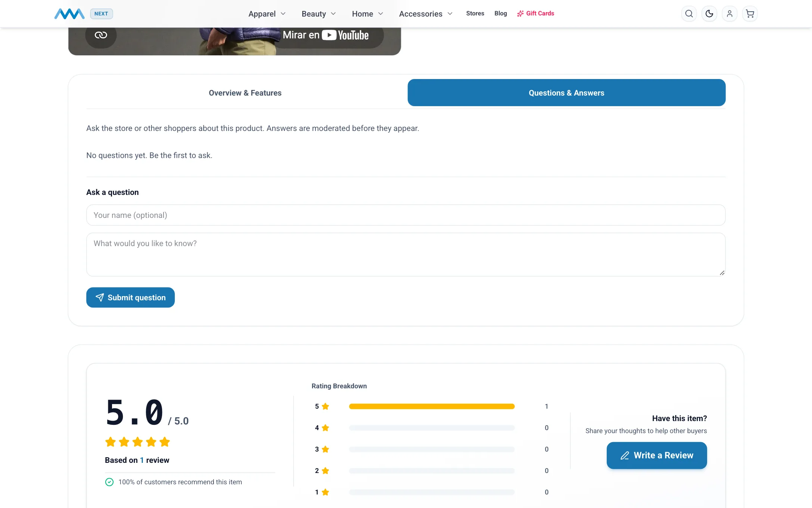Expand the Accessories menu
The width and height of the screenshot is (812, 508).
(x=426, y=14)
